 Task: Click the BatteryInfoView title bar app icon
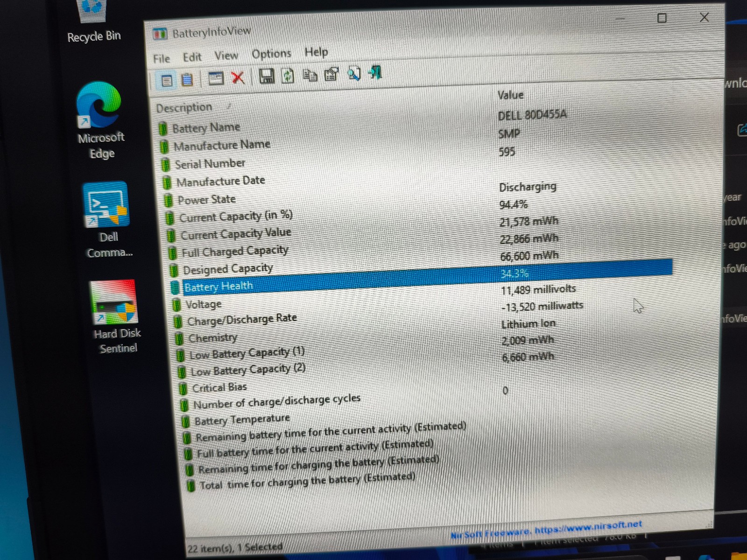click(x=160, y=34)
